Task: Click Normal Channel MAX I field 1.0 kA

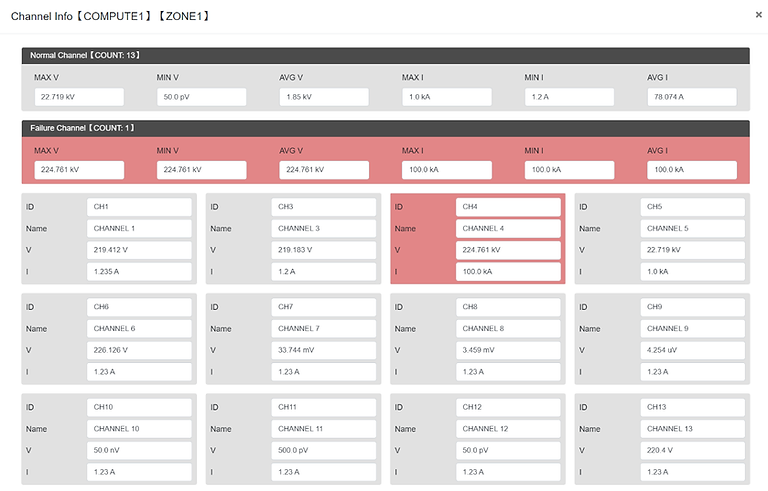Action: click(x=447, y=97)
